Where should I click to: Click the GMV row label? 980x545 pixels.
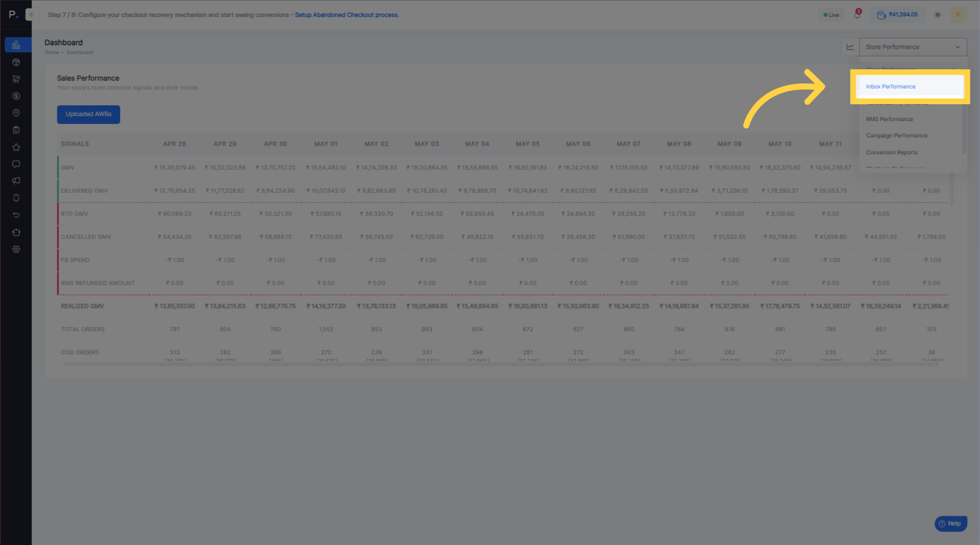pos(68,168)
